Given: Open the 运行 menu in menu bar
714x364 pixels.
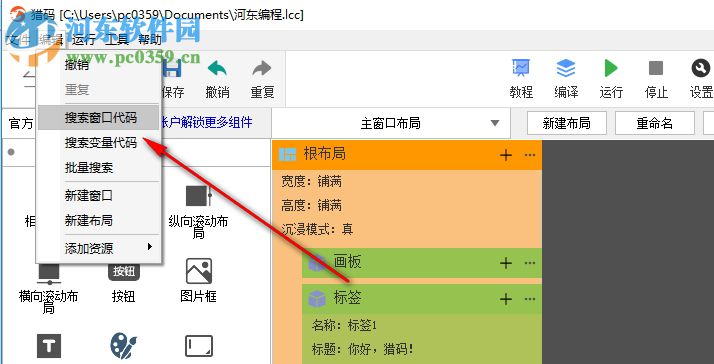Looking at the screenshot, I should click(84, 40).
